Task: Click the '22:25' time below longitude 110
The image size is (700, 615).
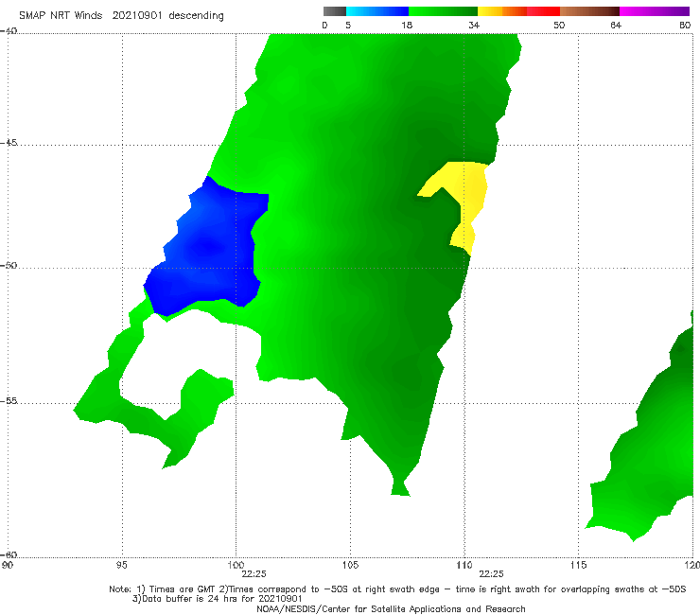Action: click(491, 574)
